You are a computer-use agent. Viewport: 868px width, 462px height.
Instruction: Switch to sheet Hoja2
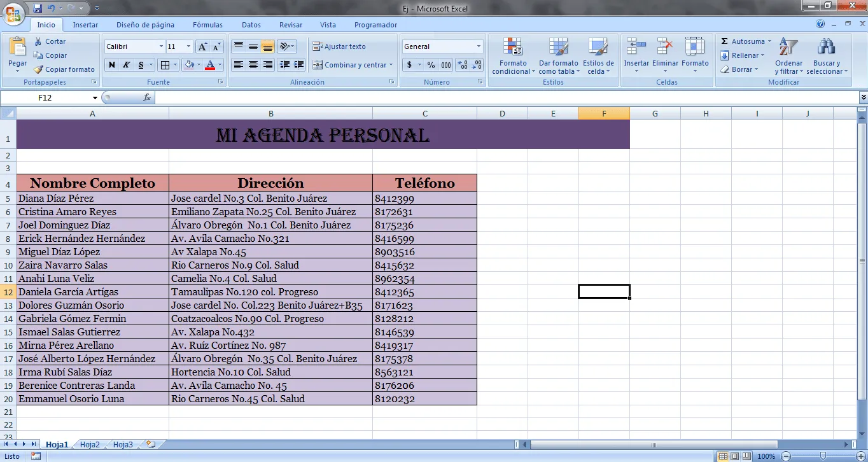(90, 445)
